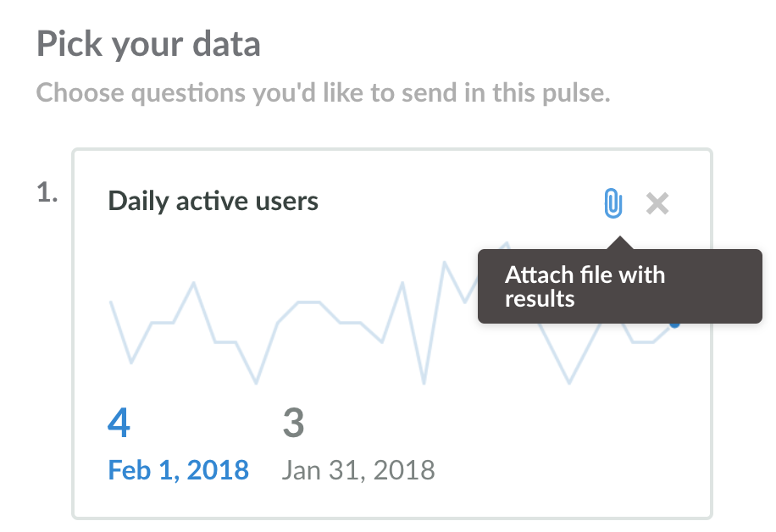The width and height of the screenshot is (776, 532).
Task: Click the tooltip's pointer arrow
Action: click(x=619, y=243)
